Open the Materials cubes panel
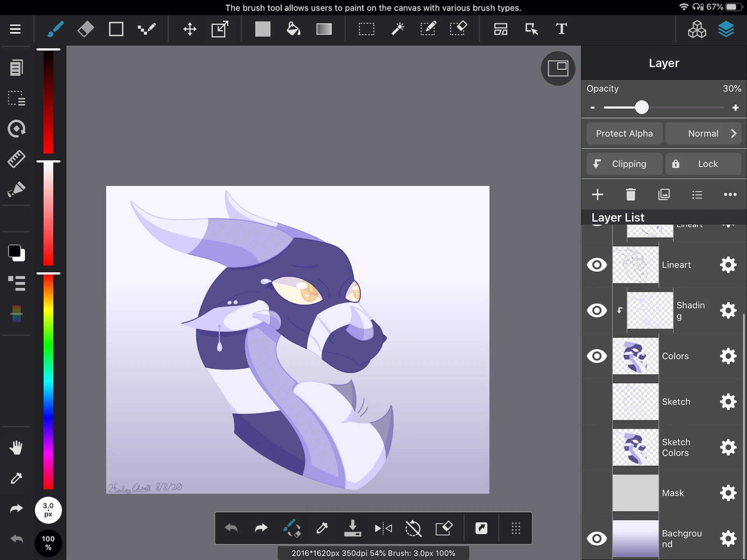Image resolution: width=747 pixels, height=560 pixels. 697,29
